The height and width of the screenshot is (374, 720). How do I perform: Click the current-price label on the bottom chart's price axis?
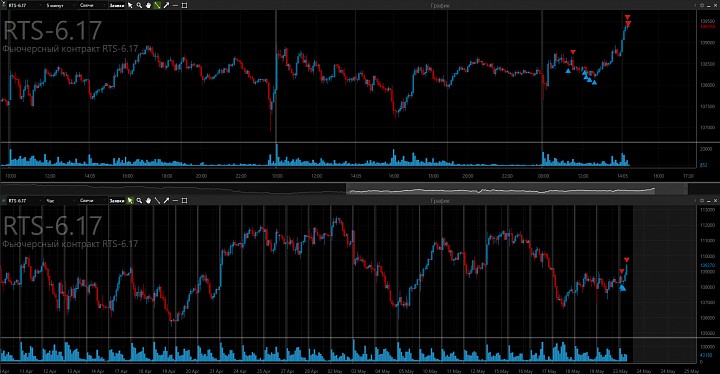pyautogui.click(x=707, y=265)
